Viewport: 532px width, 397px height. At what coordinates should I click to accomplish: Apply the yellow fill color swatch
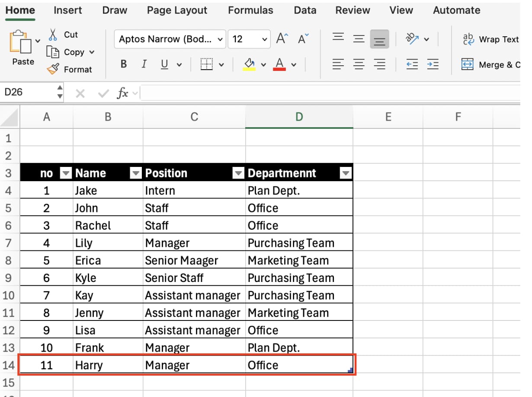click(x=249, y=64)
